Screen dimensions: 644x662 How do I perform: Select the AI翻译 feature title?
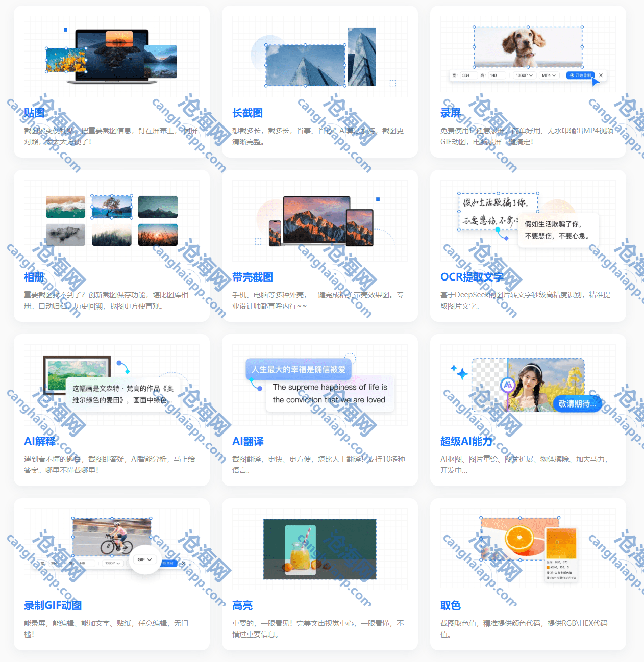248,441
